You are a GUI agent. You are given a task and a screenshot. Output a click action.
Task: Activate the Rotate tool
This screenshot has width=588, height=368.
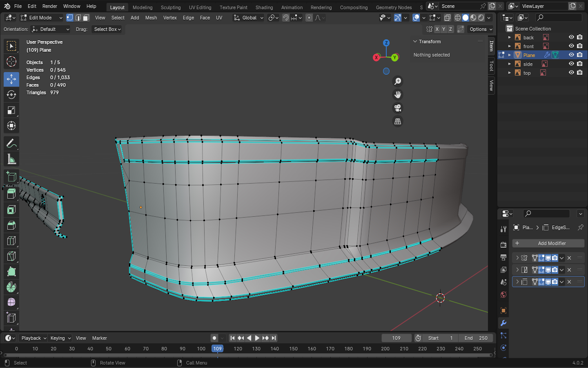click(11, 95)
